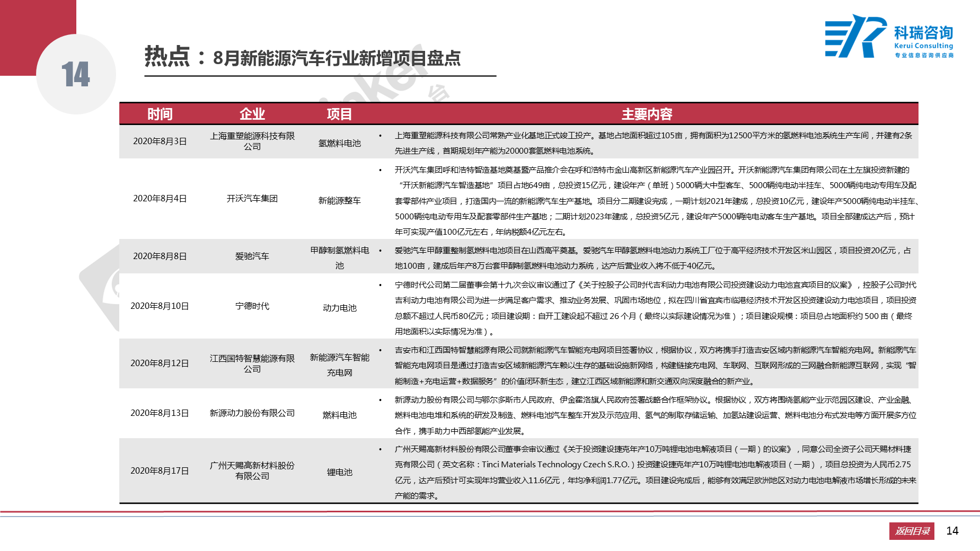Click the 上海重塑 常熟产业化基地 description text
This screenshot has width=980, height=551.
(x=653, y=143)
